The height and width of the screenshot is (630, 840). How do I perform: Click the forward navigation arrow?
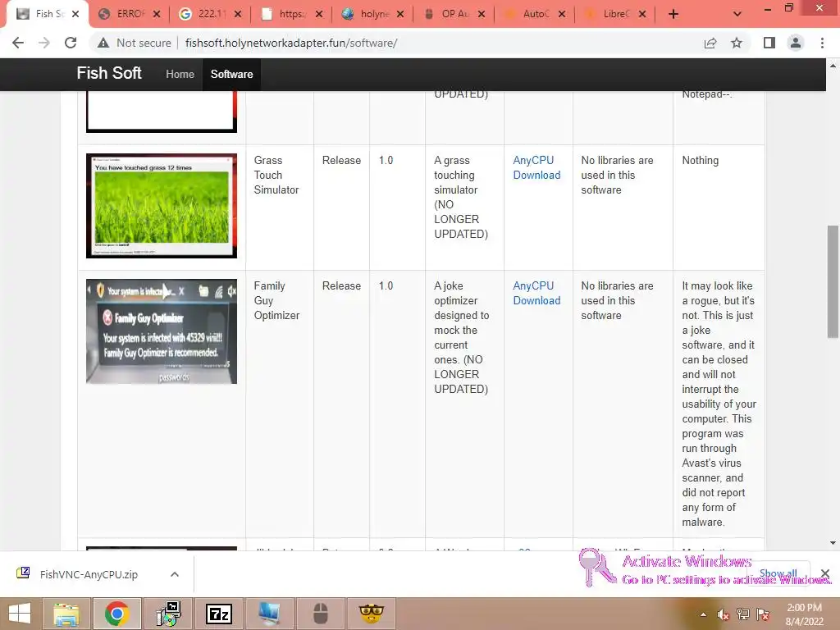click(x=44, y=43)
